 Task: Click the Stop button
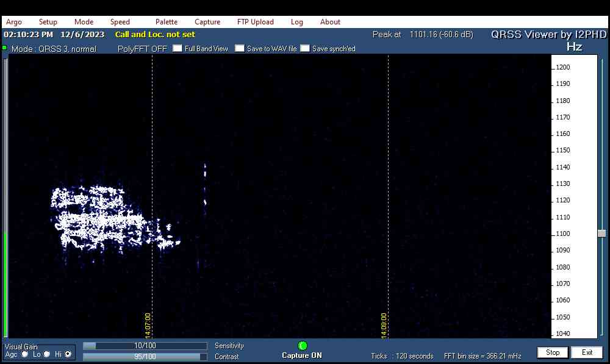[553, 352]
